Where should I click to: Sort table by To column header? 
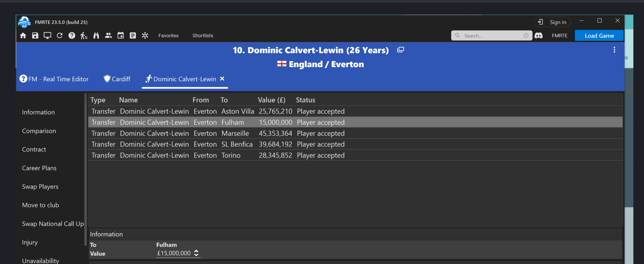tap(224, 100)
